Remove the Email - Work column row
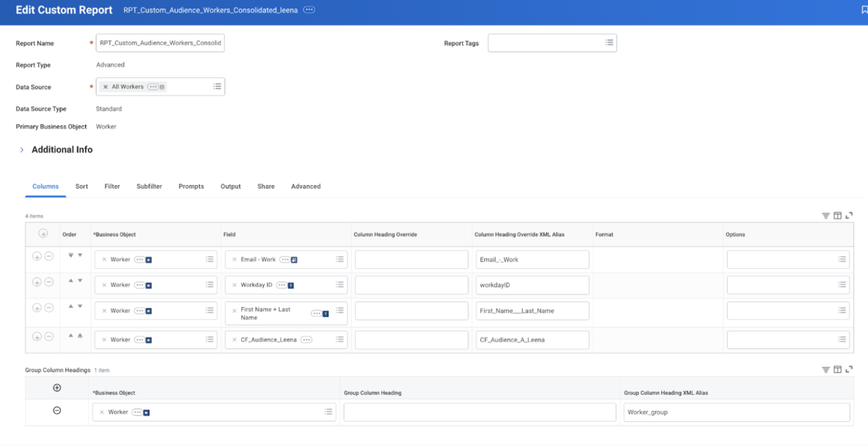 (x=49, y=257)
